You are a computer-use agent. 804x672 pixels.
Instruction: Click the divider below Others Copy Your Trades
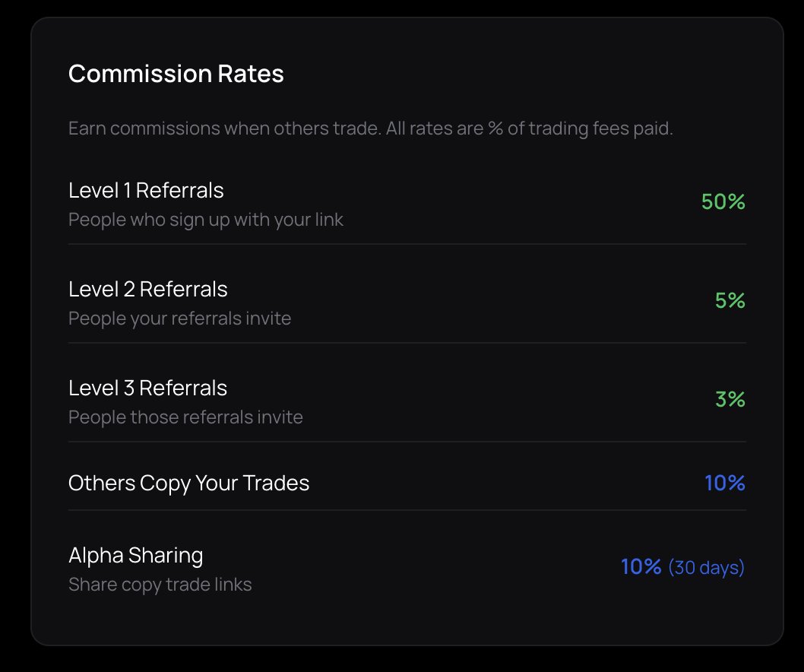coord(407,510)
